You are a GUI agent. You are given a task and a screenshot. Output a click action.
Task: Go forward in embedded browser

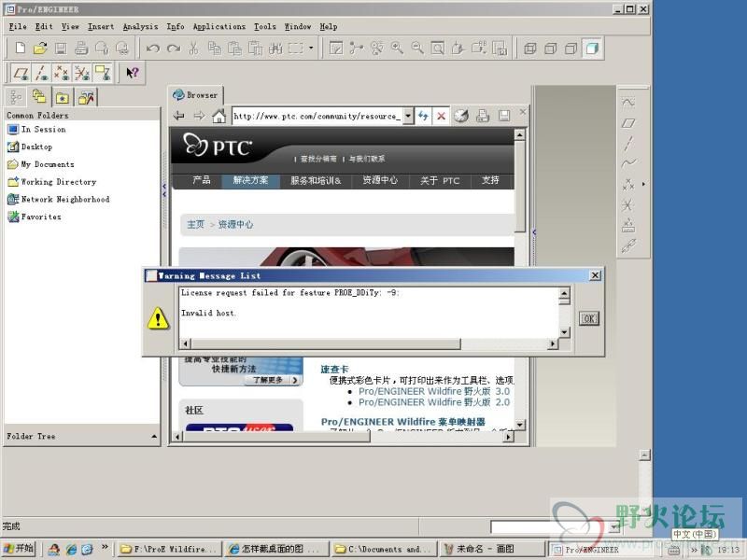pos(199,116)
